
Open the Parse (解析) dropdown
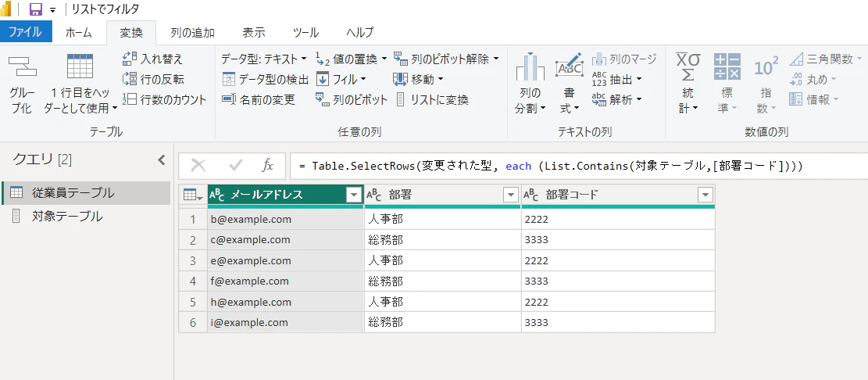pos(616,100)
